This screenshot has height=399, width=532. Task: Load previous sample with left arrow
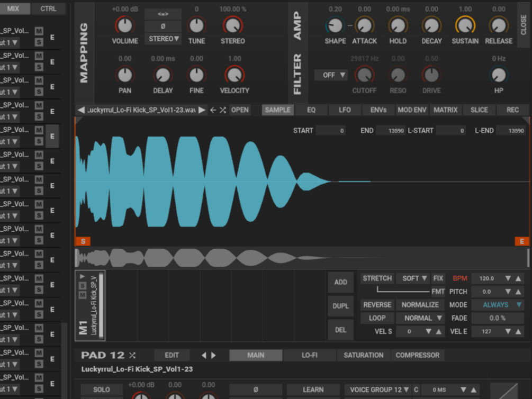[x=81, y=110]
